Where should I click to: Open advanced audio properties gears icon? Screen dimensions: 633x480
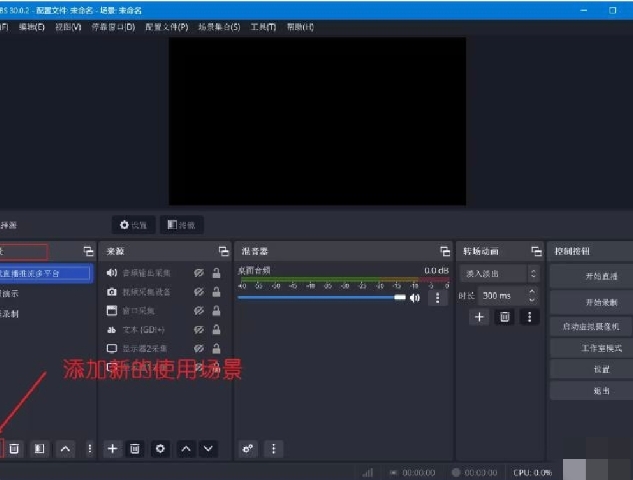pos(248,449)
